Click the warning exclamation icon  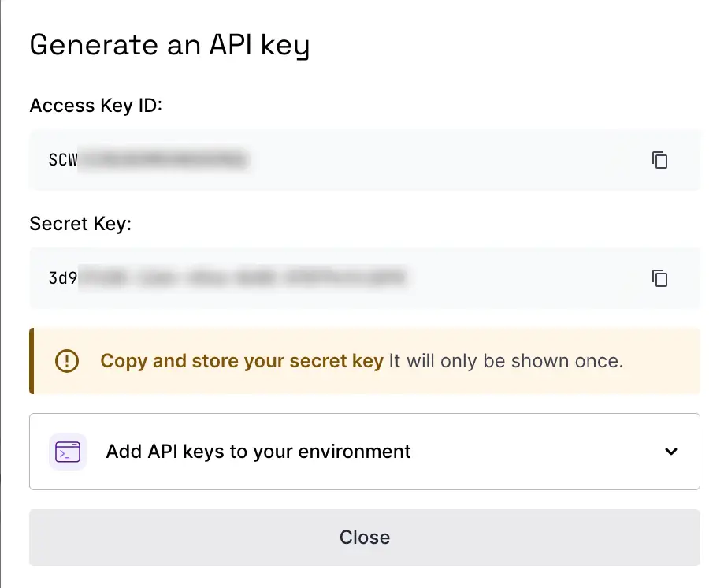click(67, 362)
